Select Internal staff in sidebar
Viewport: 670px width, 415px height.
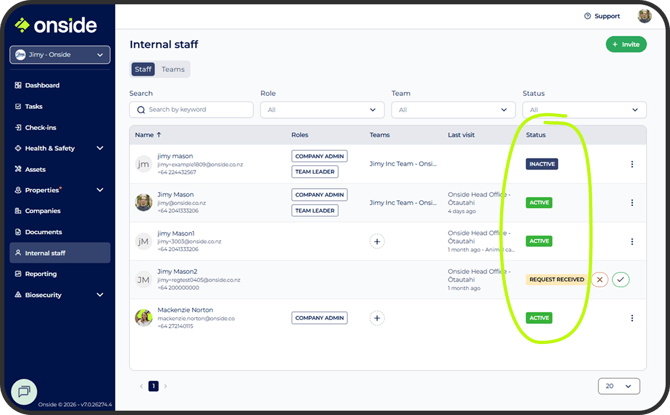(x=60, y=253)
